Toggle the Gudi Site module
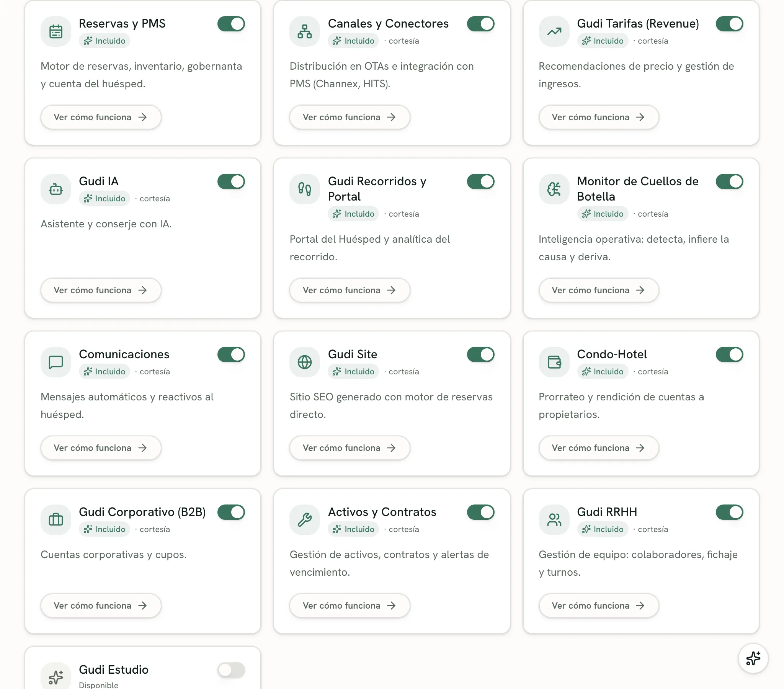Viewport: 784px width, 689px height. tap(480, 354)
